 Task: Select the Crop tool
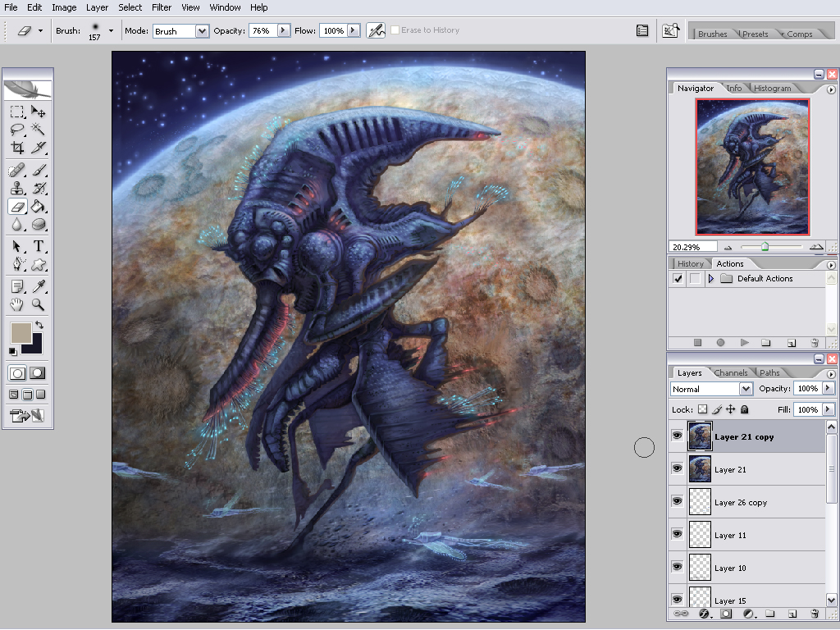tap(17, 148)
